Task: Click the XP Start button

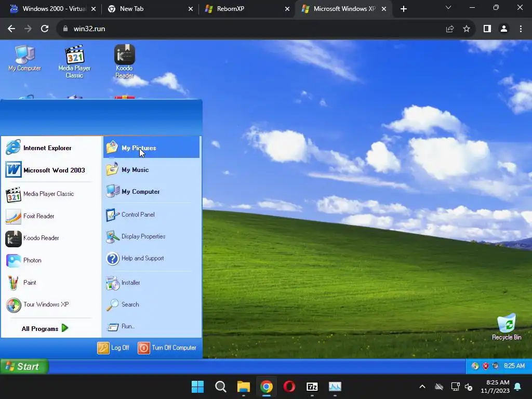Action: coord(24,366)
